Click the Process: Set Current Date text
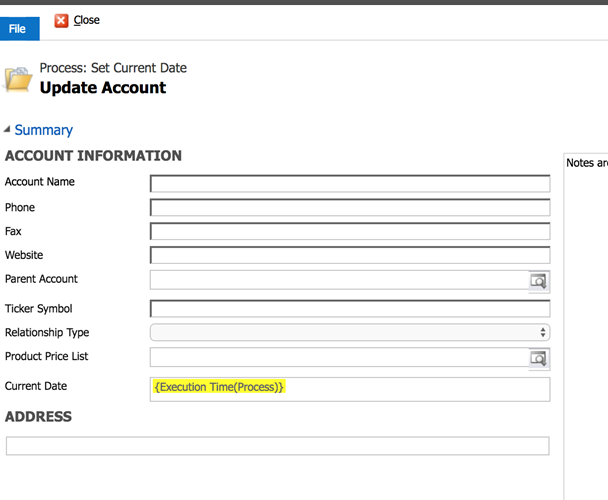This screenshot has width=608, height=500. (113, 68)
